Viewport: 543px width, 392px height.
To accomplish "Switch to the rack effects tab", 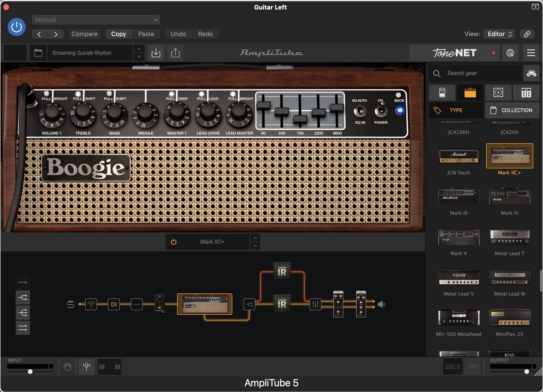I will tap(526, 93).
